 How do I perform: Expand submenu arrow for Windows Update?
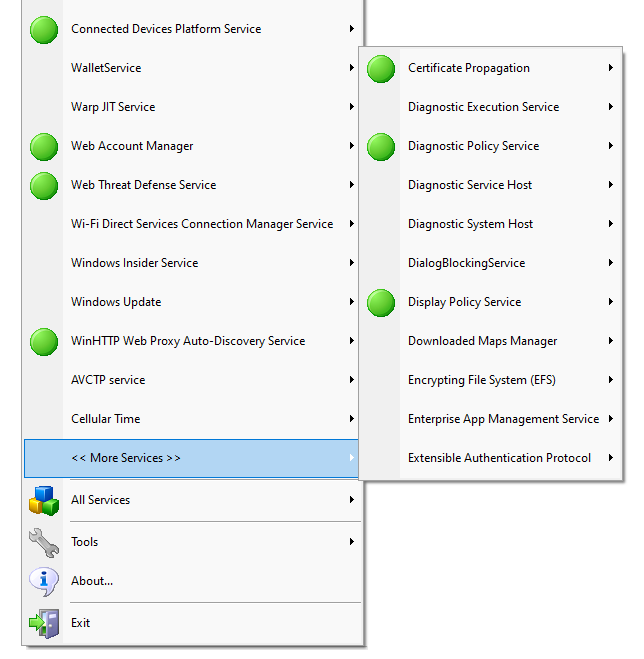click(x=351, y=302)
